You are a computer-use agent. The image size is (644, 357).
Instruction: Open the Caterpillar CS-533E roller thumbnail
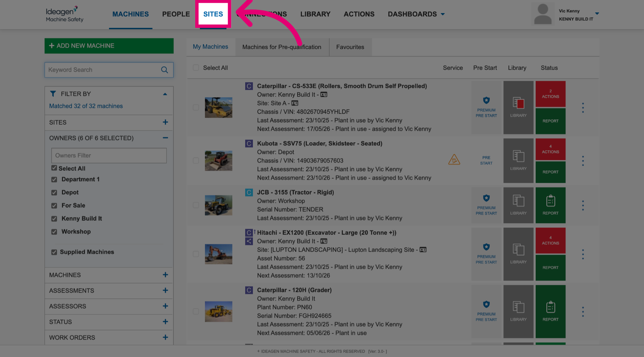219,107
